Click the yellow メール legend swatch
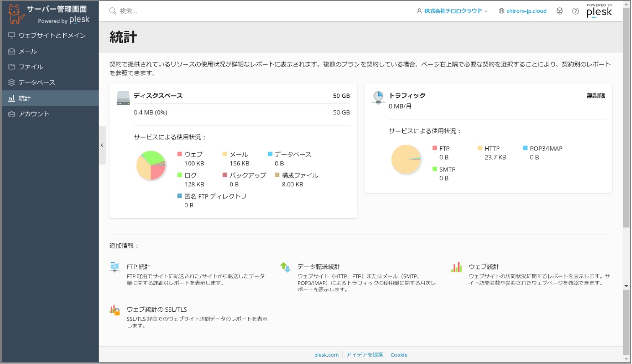The image size is (632, 364). pyautogui.click(x=225, y=154)
